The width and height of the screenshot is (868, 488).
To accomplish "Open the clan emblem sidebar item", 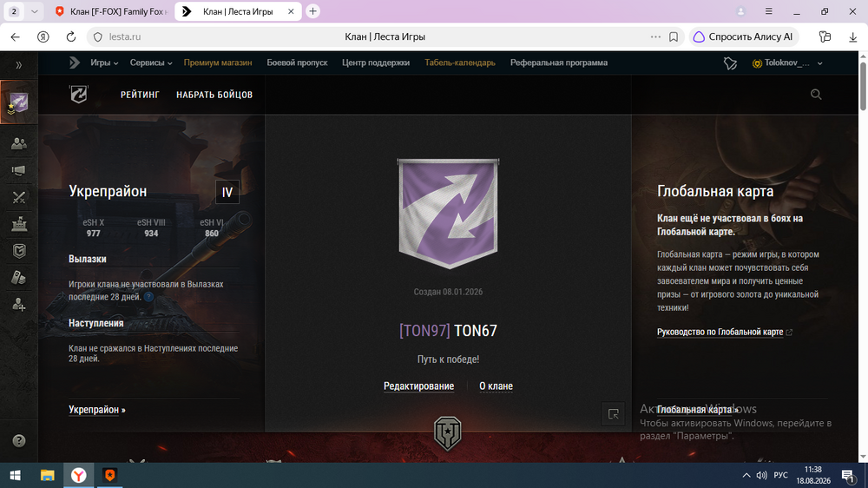I will click(19, 102).
